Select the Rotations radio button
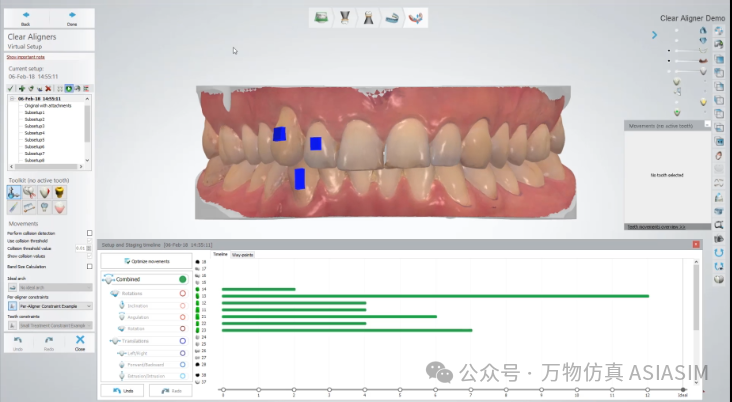Image resolution: width=732 pixels, height=402 pixels. coord(183,293)
